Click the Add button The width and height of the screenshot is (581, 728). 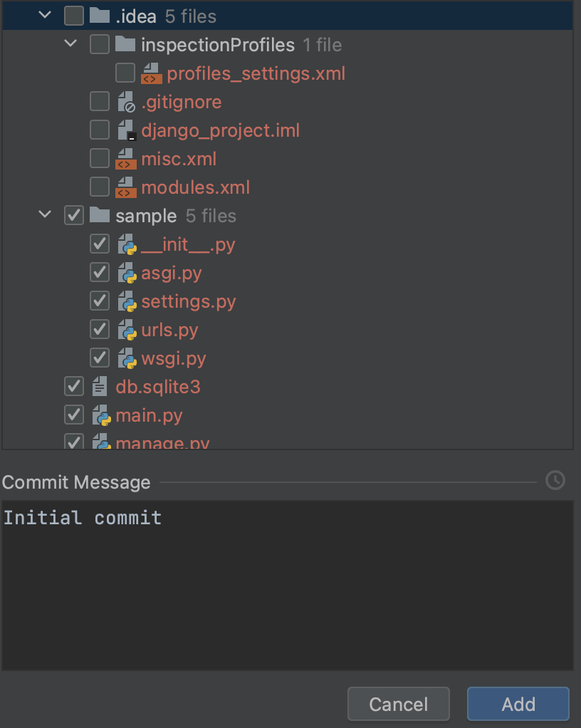tap(518, 704)
